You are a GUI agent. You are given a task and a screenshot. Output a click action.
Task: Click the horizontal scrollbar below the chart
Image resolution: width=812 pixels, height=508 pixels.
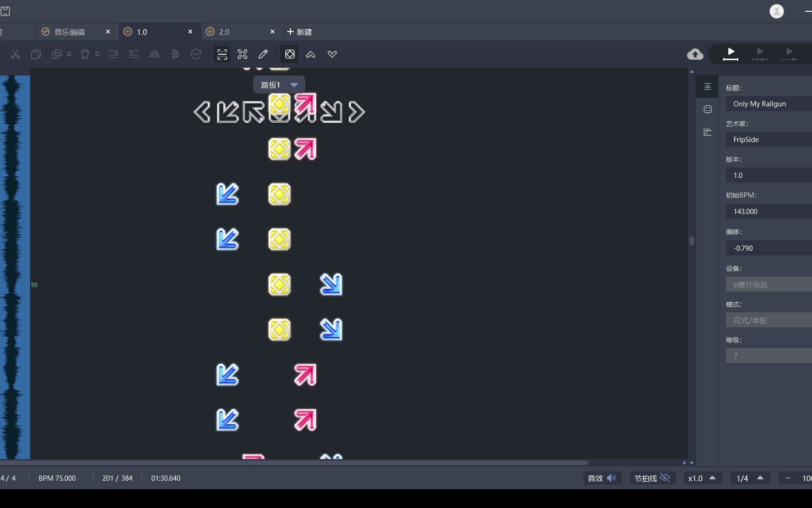point(294,463)
